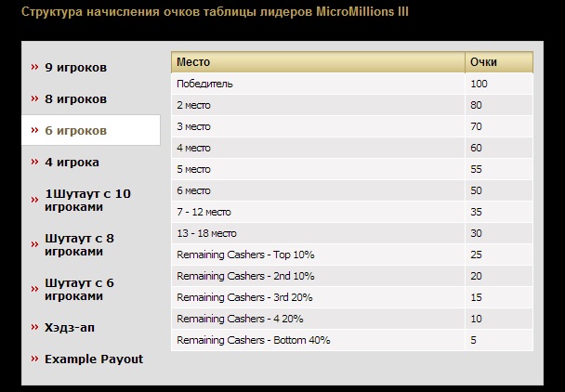Screen dimensions: 565x392
Task: Click the 4 место cell
Action: 318,148
